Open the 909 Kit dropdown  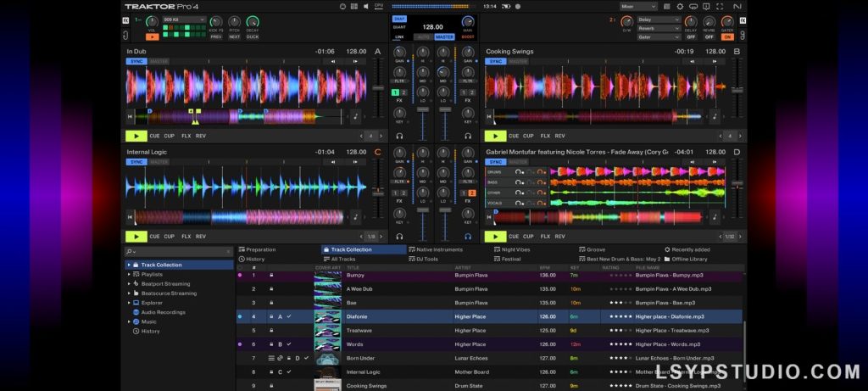[x=184, y=20]
